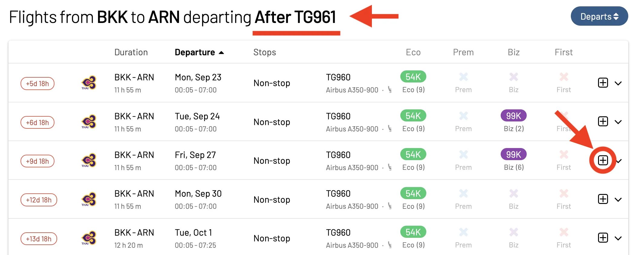The width and height of the screenshot is (644, 255).
Task: Click the +5d 18h layover badge
Action: tap(37, 84)
